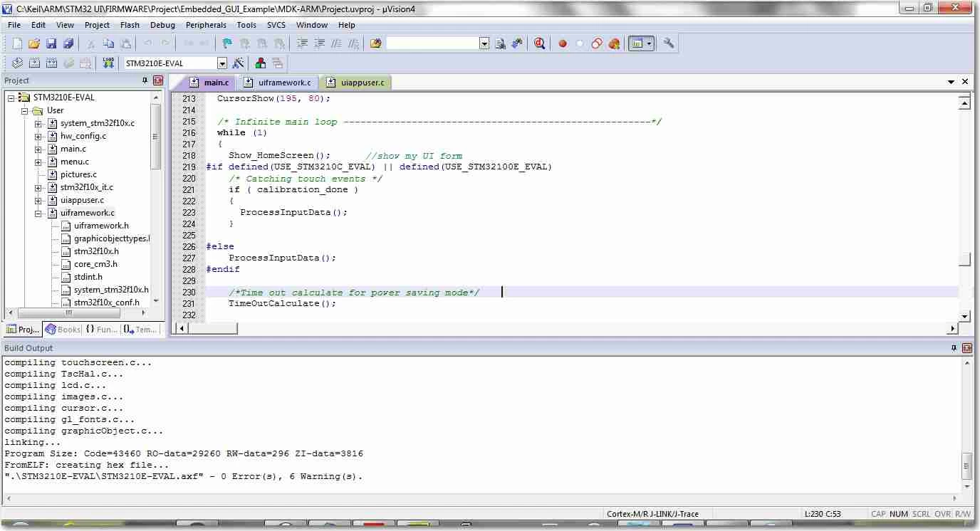Open the Debug menu
This screenshot has height=531, width=980.
(162, 25)
